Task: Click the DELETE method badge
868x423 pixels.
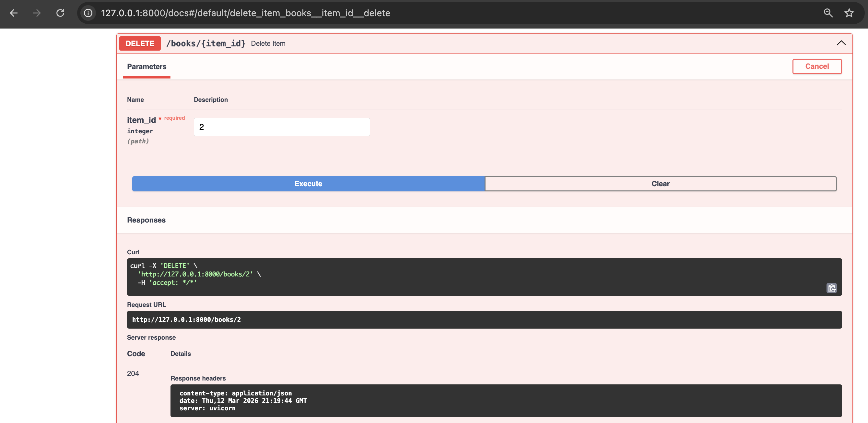Action: [x=140, y=43]
